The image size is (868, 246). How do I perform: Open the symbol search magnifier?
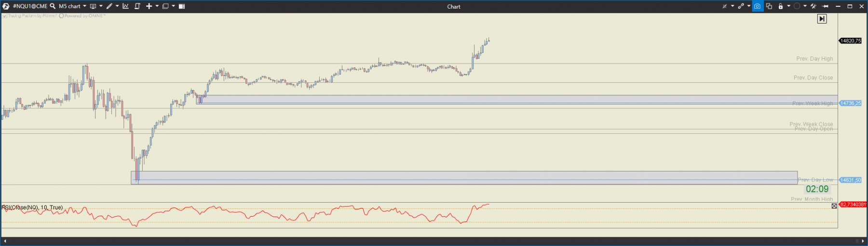pyautogui.click(x=53, y=6)
